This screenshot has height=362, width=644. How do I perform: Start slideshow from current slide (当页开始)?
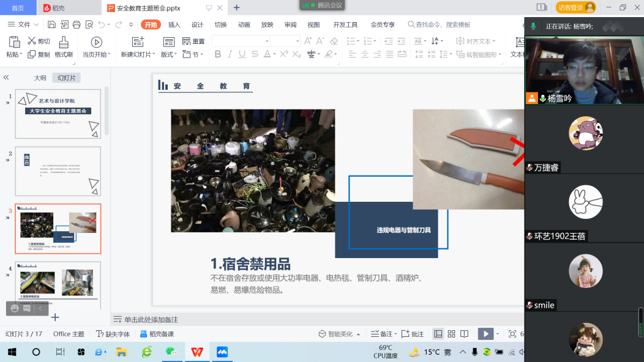pos(96,42)
